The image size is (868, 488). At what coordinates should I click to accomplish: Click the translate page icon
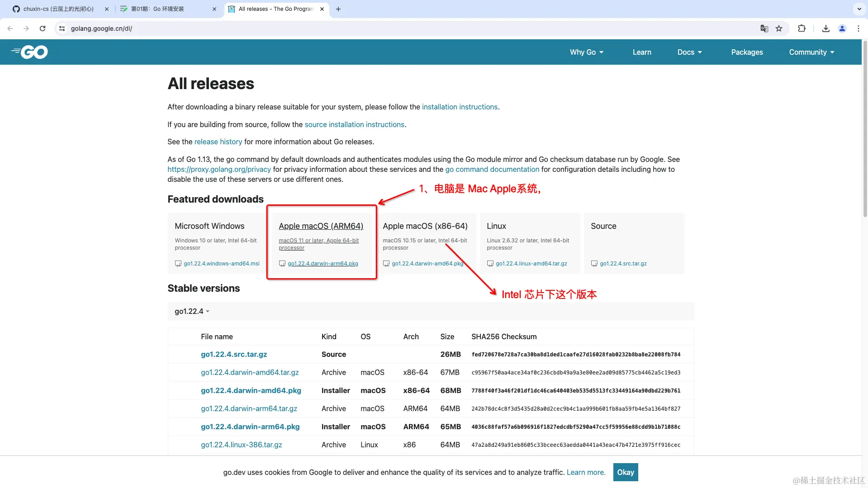tap(764, 28)
